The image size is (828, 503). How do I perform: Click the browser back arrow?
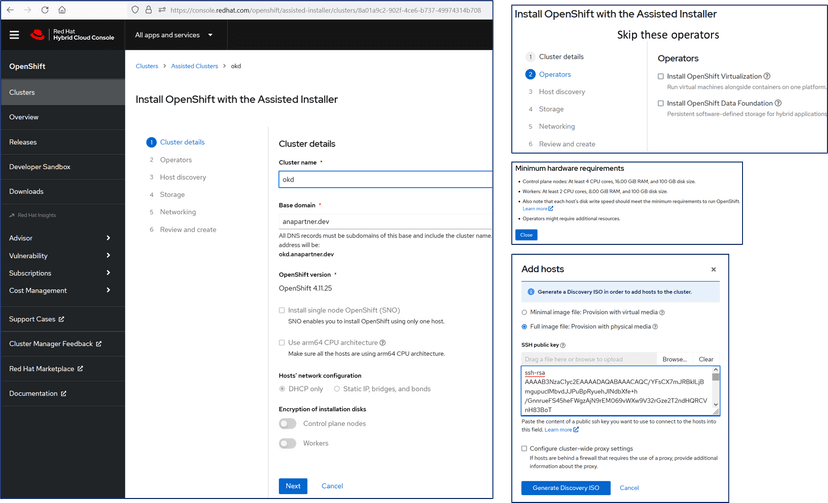click(11, 9)
